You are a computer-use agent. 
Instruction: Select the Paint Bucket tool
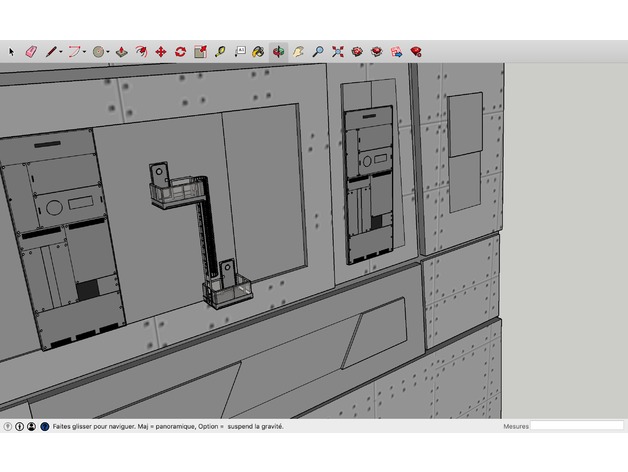click(x=258, y=52)
